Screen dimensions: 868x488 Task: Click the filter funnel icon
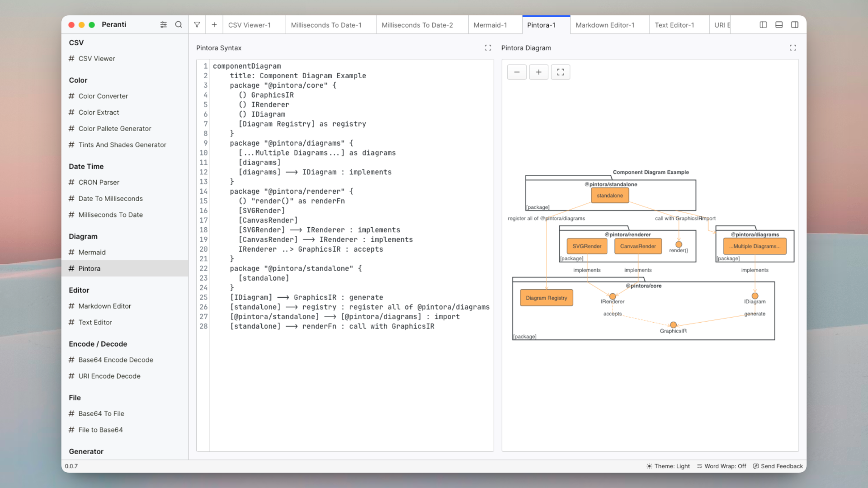[197, 25]
